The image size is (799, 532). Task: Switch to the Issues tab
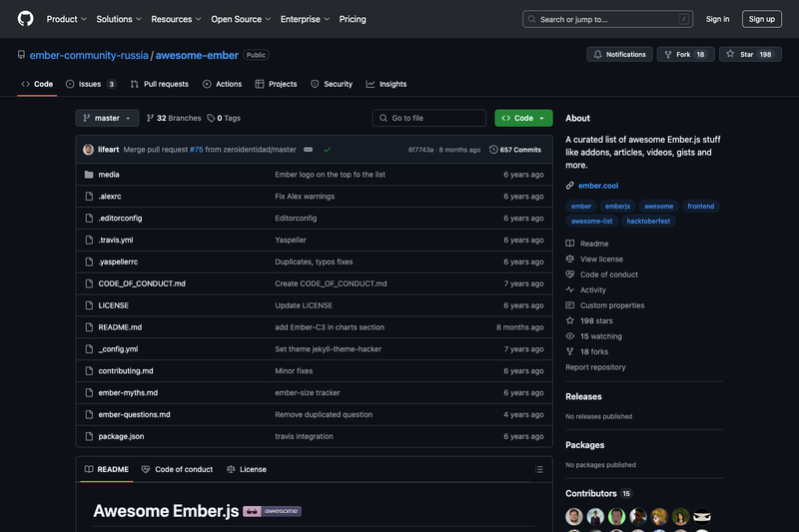pyautogui.click(x=91, y=84)
